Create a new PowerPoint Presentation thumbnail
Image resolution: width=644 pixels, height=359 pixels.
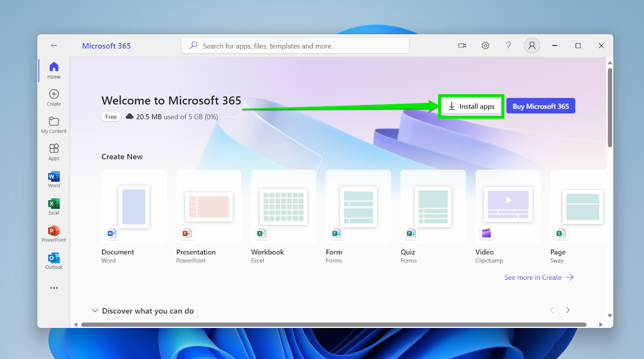click(x=209, y=207)
